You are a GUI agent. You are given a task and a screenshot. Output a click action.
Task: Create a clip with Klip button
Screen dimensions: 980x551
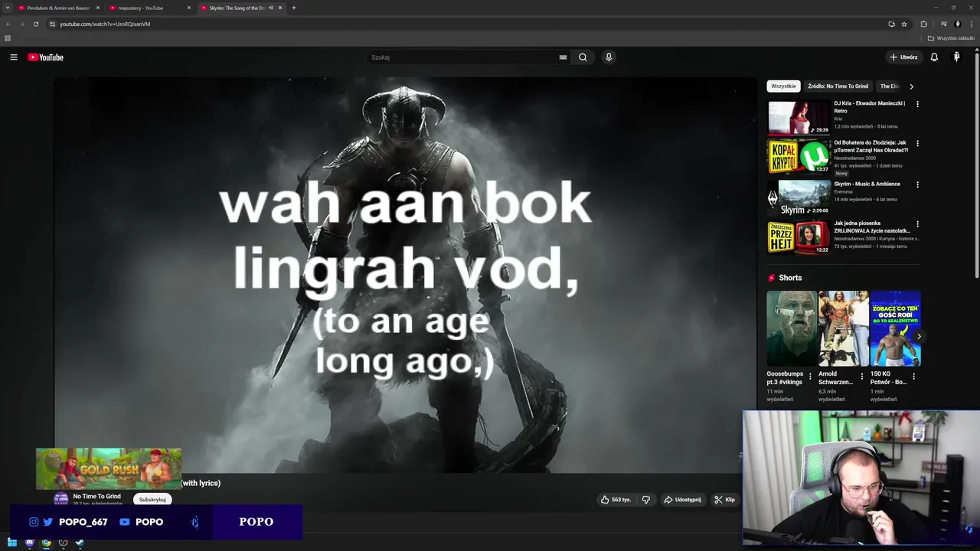coord(724,500)
